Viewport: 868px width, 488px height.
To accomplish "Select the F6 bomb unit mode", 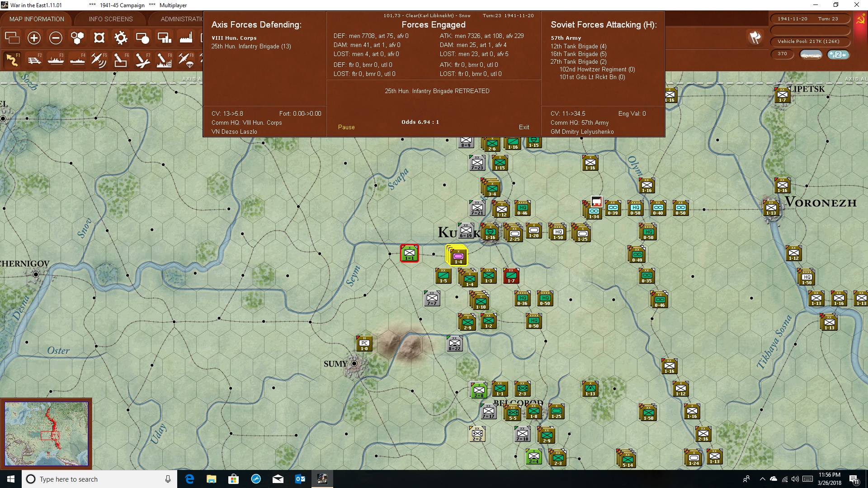I will pos(121,60).
